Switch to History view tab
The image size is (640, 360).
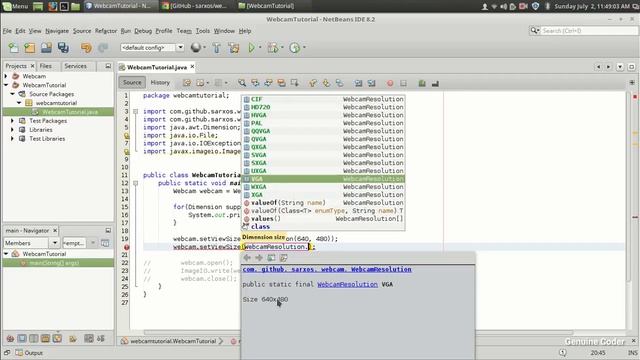[160, 82]
